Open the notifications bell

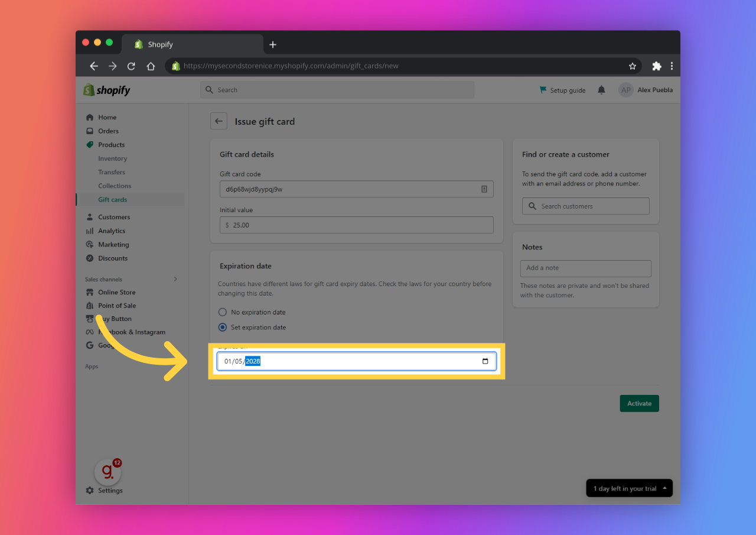point(601,90)
